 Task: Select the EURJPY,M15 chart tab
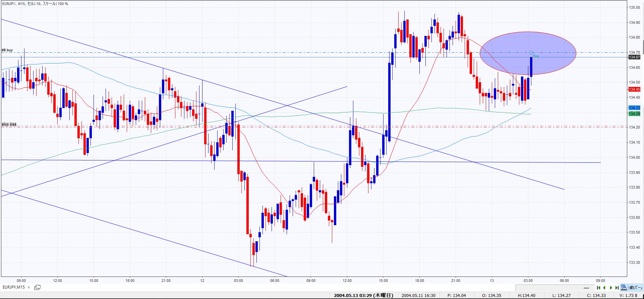[14, 287]
